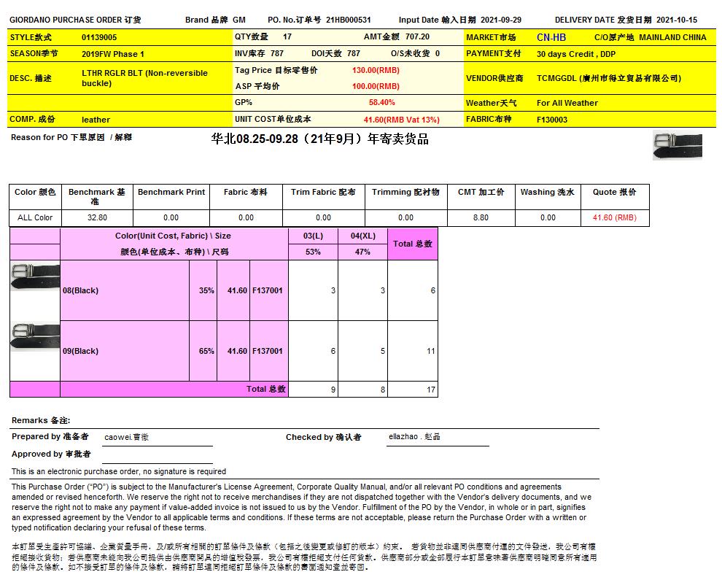Click the Benchmark value 32.80

point(97,217)
